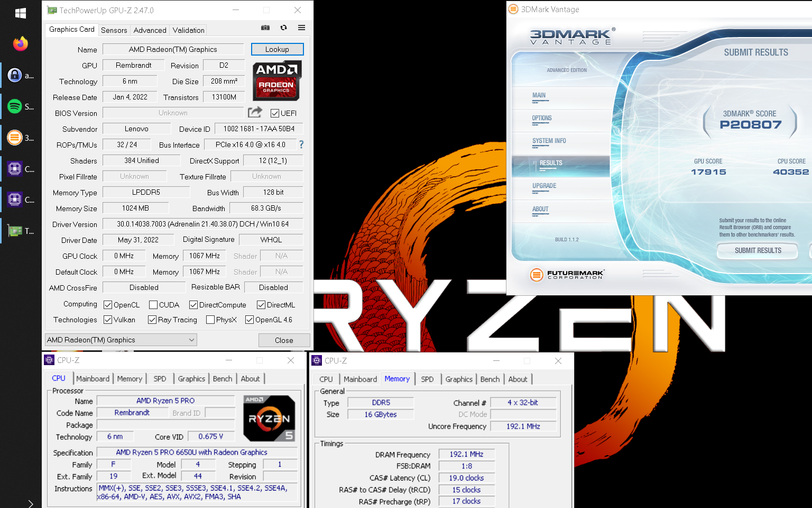Image resolution: width=812 pixels, height=508 pixels.
Task: Click Device ID value in GPU-Z
Action: pyautogui.click(x=259, y=129)
